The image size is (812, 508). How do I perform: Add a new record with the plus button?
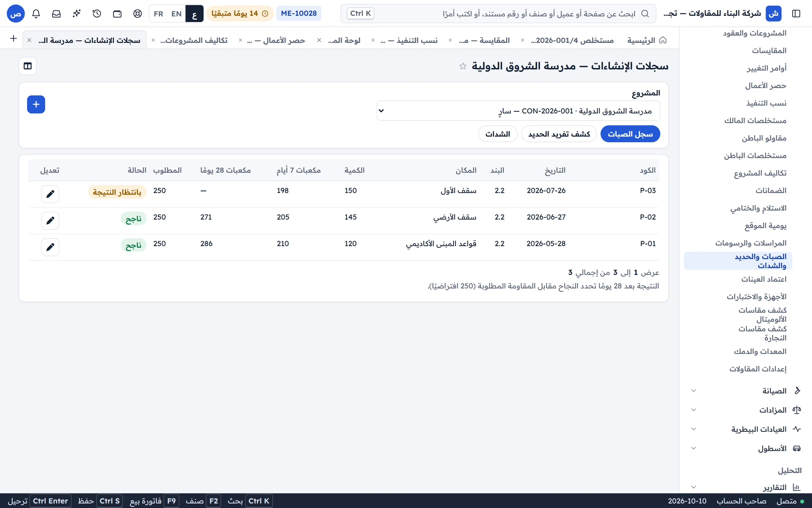pos(36,104)
